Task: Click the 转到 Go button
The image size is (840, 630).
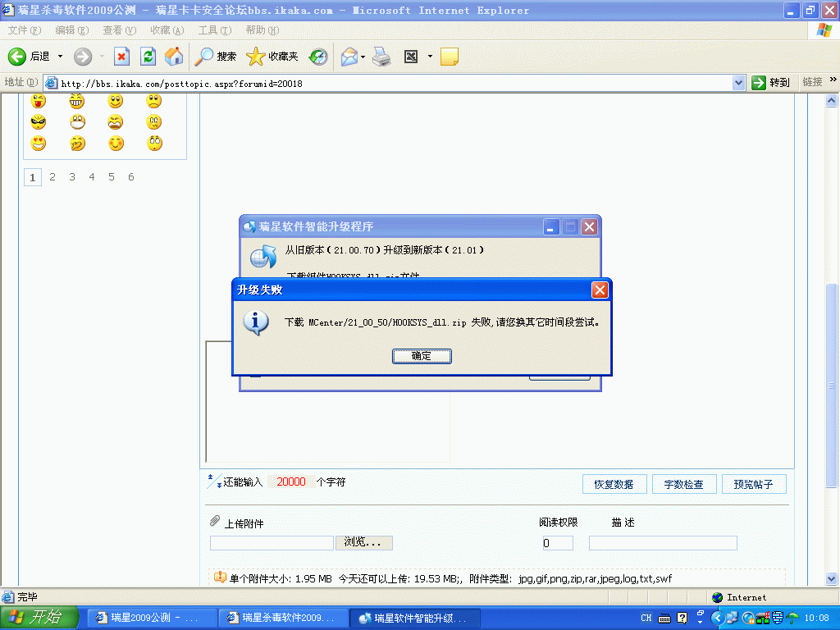Action: [x=771, y=83]
